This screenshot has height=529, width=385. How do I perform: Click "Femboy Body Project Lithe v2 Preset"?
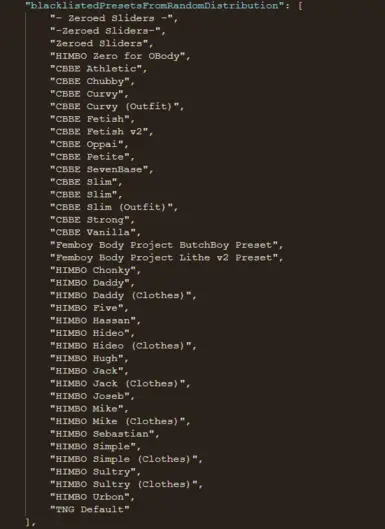(166, 258)
